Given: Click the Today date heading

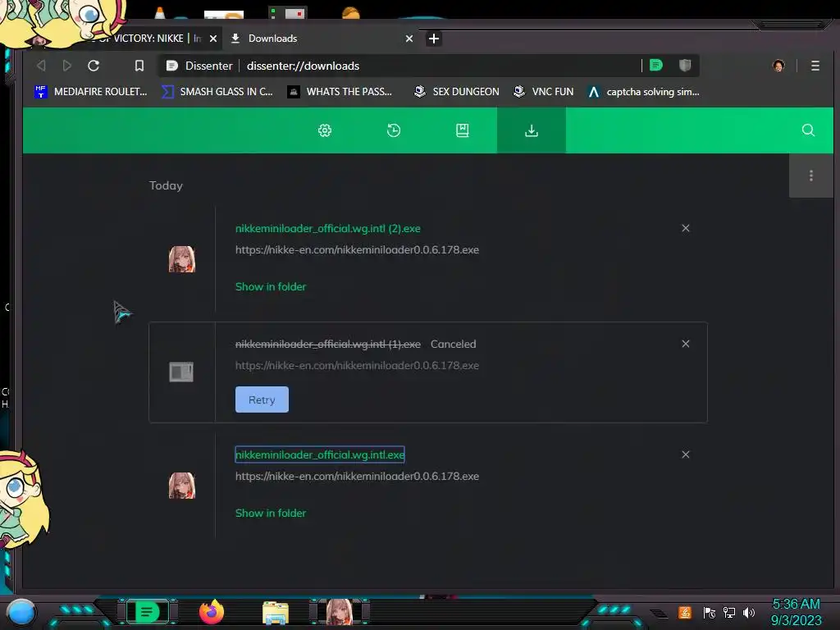Looking at the screenshot, I should pyautogui.click(x=166, y=185).
